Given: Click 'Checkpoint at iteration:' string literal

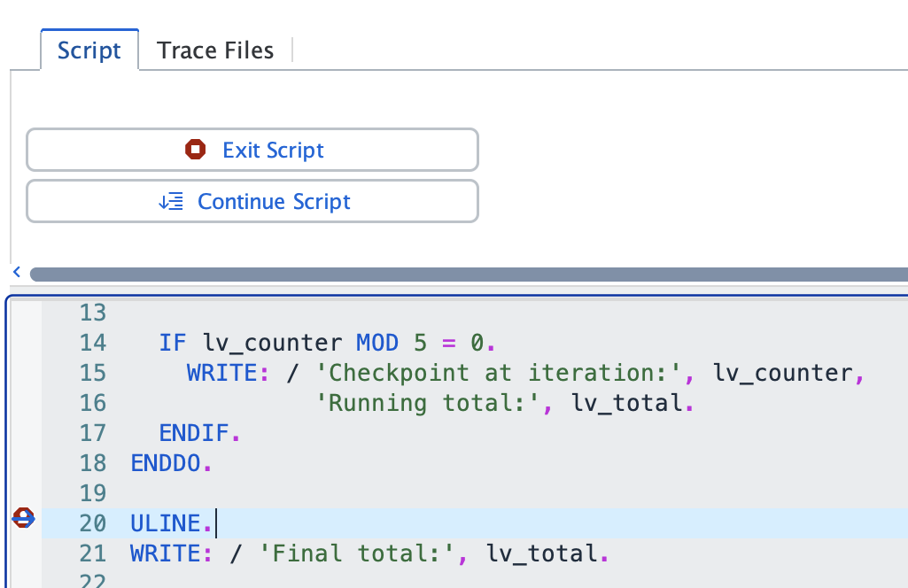Looking at the screenshot, I should click(x=499, y=373).
